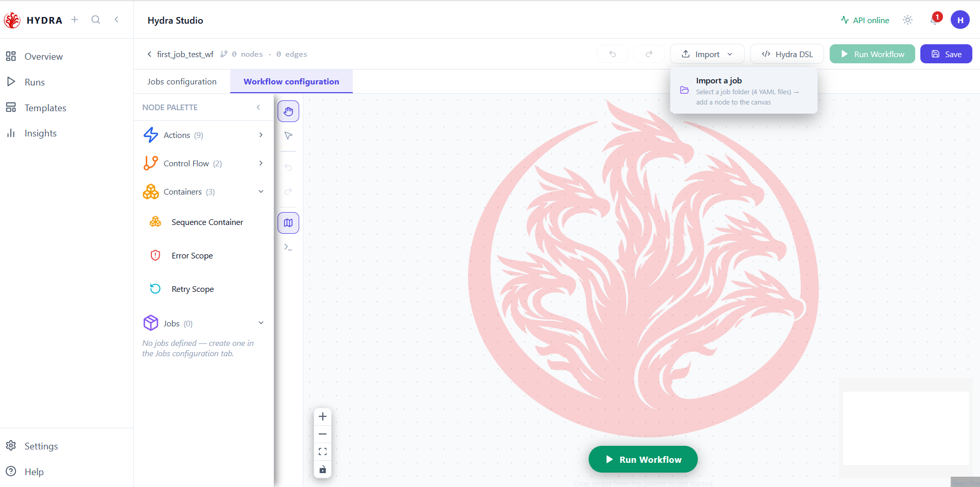Click the floating green Run Workflow button
The height and width of the screenshot is (487, 980).
643,459
